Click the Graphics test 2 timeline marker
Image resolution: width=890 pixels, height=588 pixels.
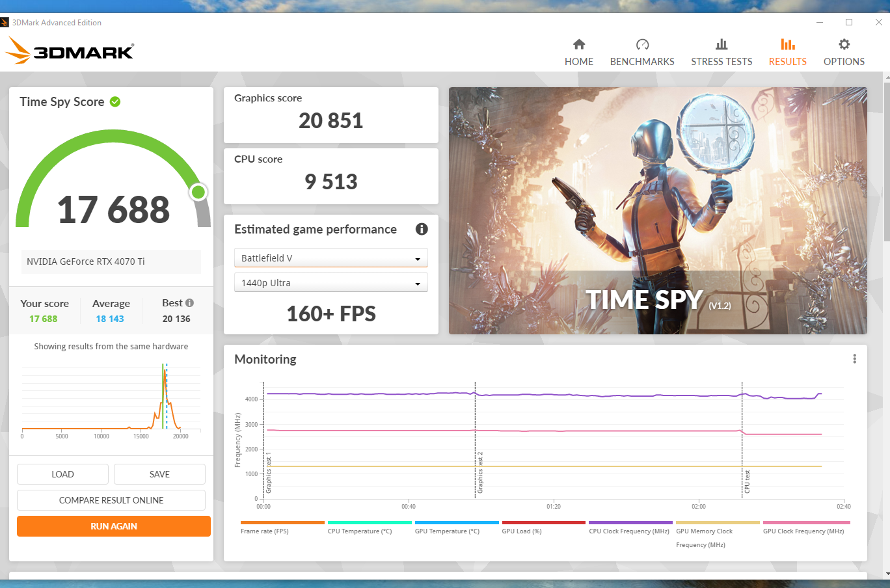[476, 440]
